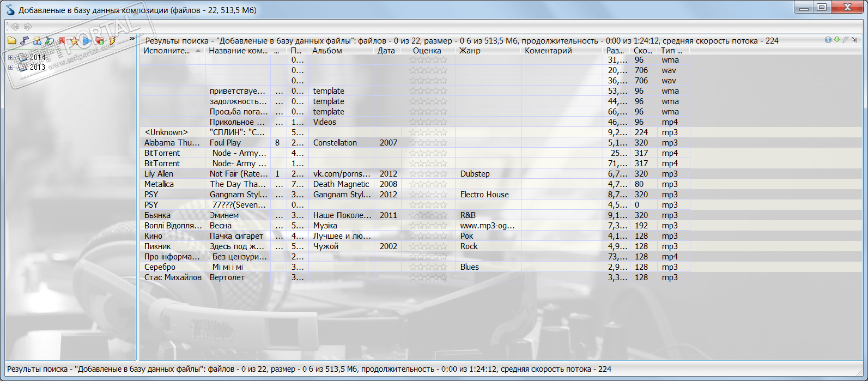Click the grey pencil edit icon

pos(846,40)
